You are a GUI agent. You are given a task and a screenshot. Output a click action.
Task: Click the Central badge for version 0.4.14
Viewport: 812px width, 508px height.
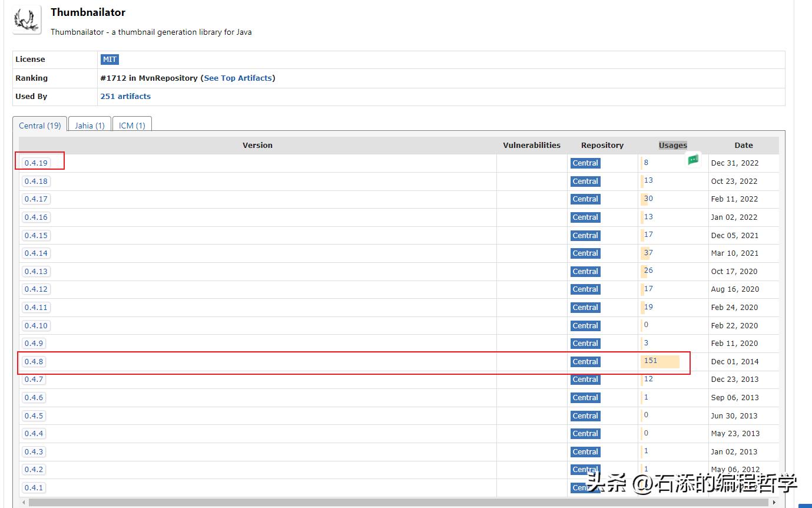pyautogui.click(x=585, y=253)
